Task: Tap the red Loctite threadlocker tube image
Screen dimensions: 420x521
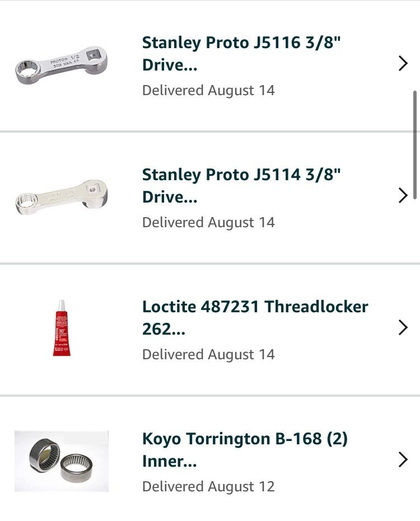Action: pyautogui.click(x=62, y=328)
